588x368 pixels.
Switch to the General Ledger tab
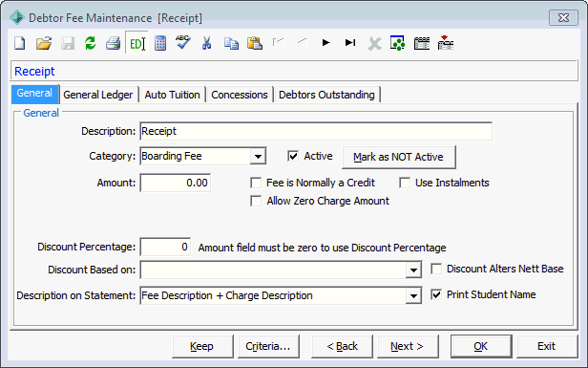tap(98, 95)
